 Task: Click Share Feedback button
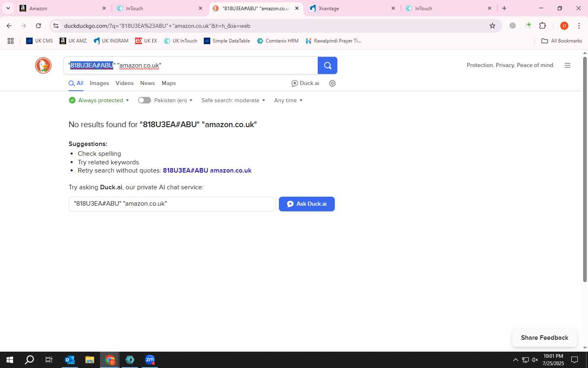click(x=544, y=338)
